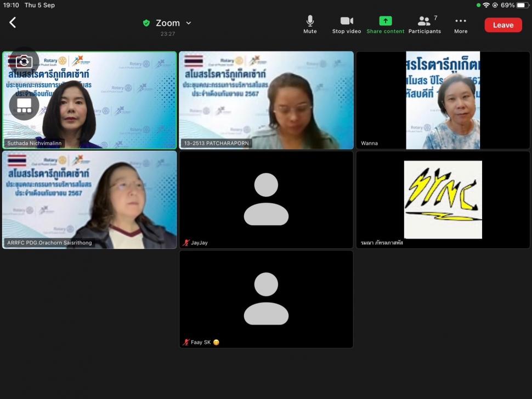Tap Faay SK's muted microphone icon

186,343
